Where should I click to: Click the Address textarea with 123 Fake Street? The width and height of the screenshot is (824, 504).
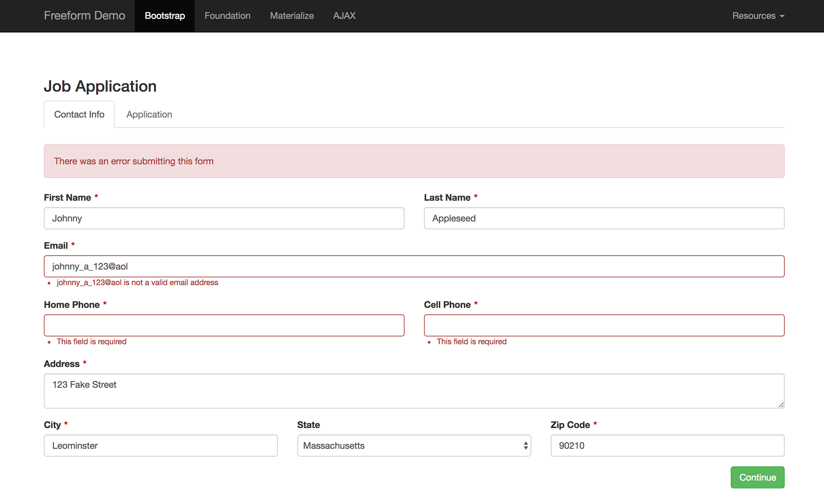pos(414,390)
